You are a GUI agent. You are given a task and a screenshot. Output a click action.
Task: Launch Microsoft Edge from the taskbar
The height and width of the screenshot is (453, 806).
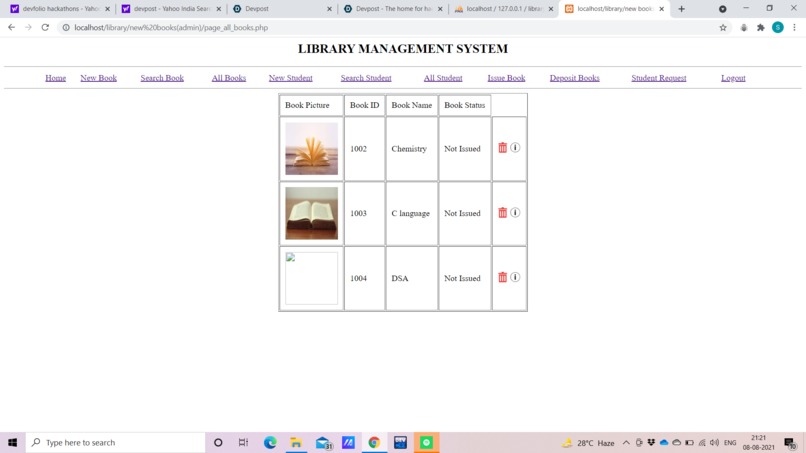[x=270, y=442]
